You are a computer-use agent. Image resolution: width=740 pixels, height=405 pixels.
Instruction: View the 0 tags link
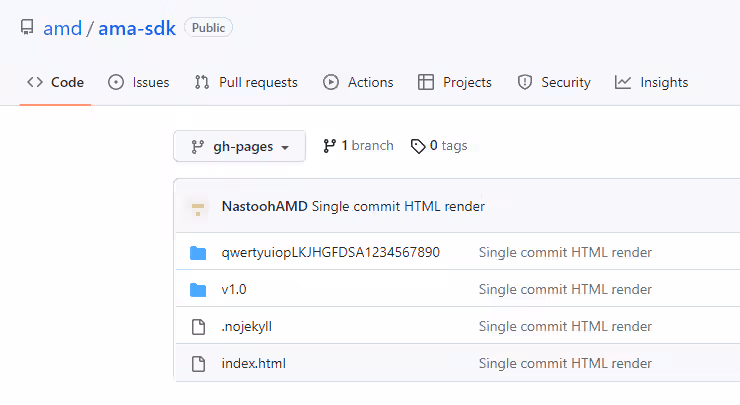pyautogui.click(x=439, y=145)
